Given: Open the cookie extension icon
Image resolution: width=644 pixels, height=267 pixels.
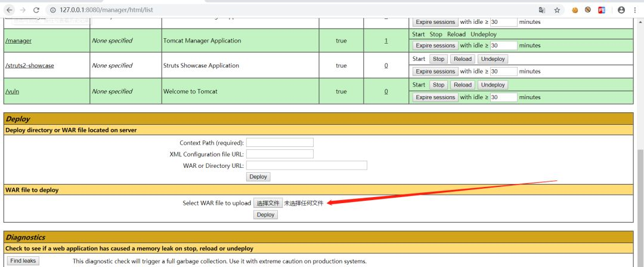Looking at the screenshot, I should click(x=575, y=10).
